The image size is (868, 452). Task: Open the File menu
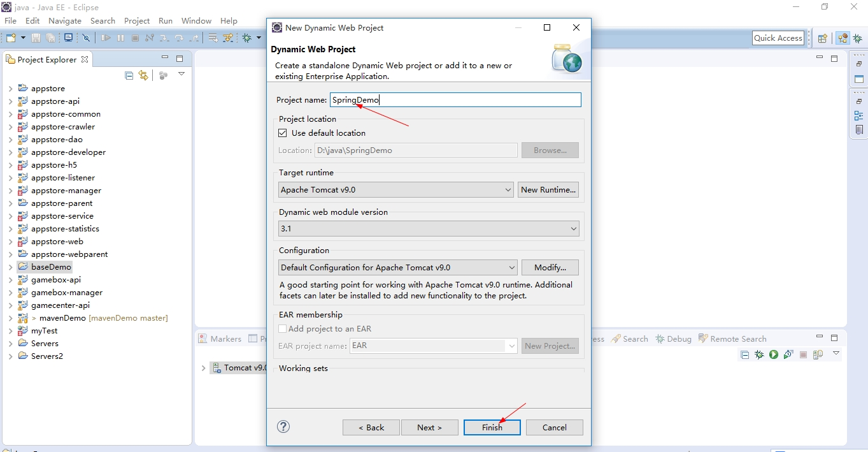11,21
